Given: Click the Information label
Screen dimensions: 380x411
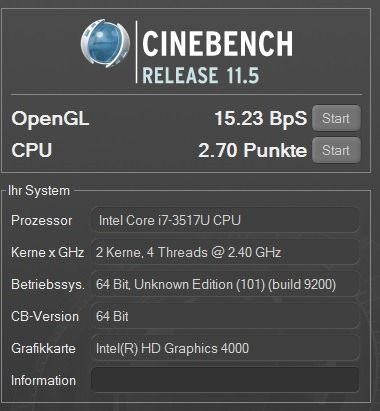Looking at the screenshot, I should click(43, 381).
